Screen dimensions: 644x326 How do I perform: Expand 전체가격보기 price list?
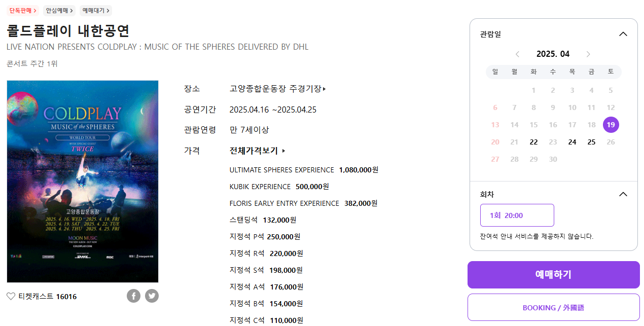[x=258, y=151]
